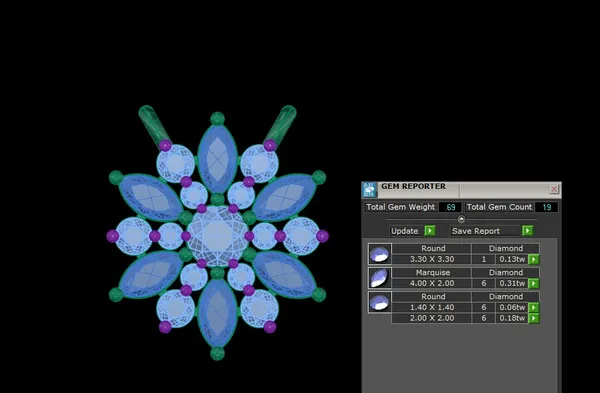The height and width of the screenshot is (393, 600).
Task: Click the 0.13tw weight cell
Action: (512, 259)
